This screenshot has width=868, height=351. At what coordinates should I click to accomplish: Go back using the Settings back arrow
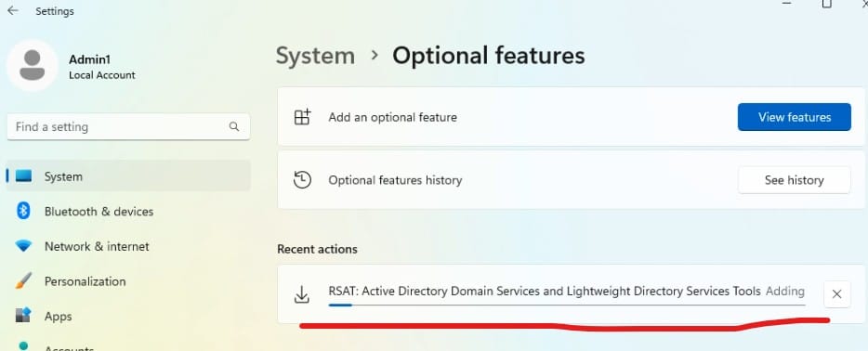click(x=13, y=10)
